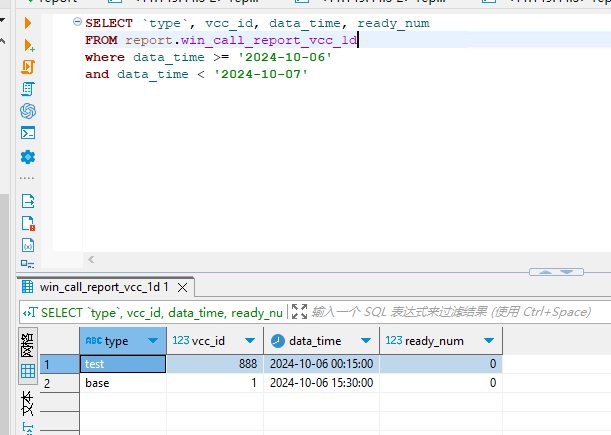
Task: Open the AI chat assistant icon
Action: (28, 111)
